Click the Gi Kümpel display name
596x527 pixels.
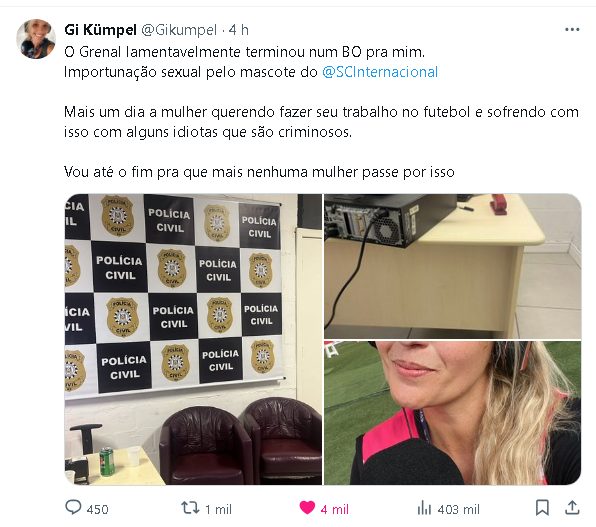[x=100, y=30]
